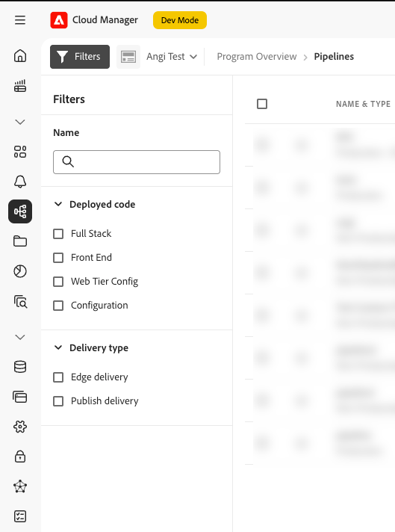Viewport: 395px width, 532px height.
Task: Click the padlock sidebar icon
Action: (x=20, y=457)
